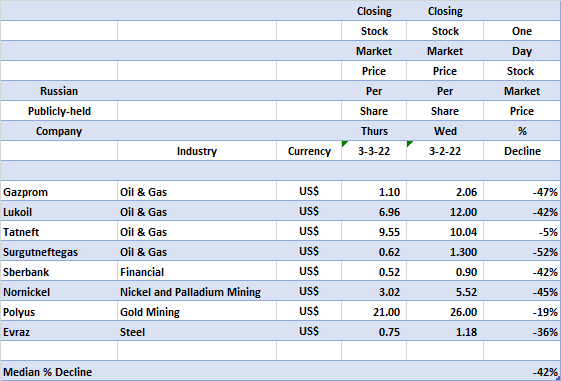
Task: Select the Polyus company cell
Action: click(59, 312)
